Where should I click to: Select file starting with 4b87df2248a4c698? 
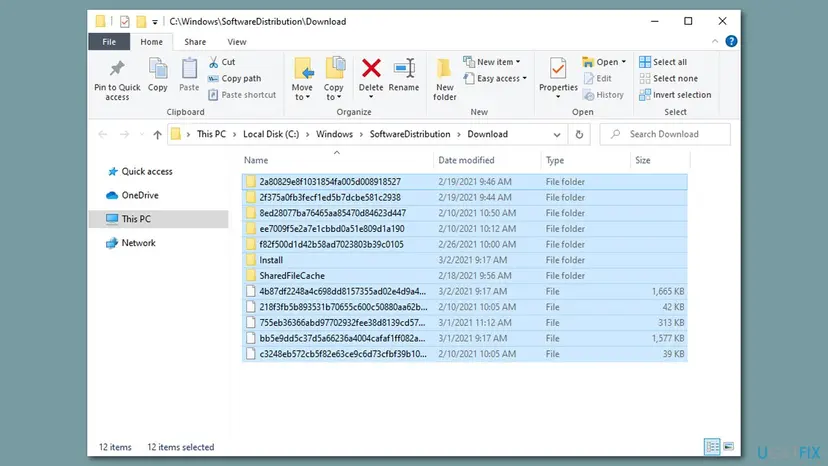coord(465,291)
